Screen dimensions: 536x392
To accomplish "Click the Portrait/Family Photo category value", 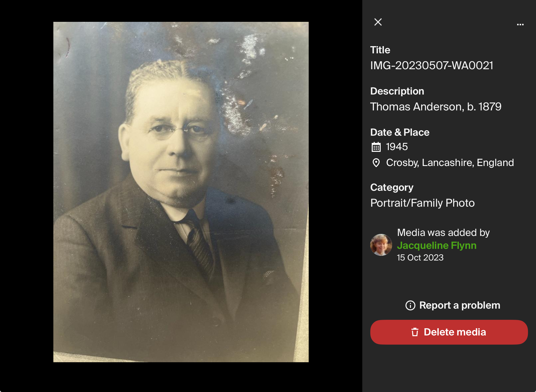I will pyautogui.click(x=422, y=203).
